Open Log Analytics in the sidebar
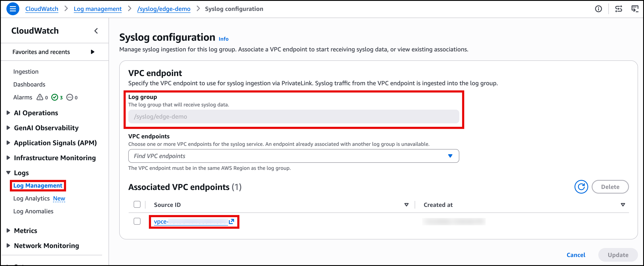Image resolution: width=644 pixels, height=266 pixels. pyautogui.click(x=32, y=198)
